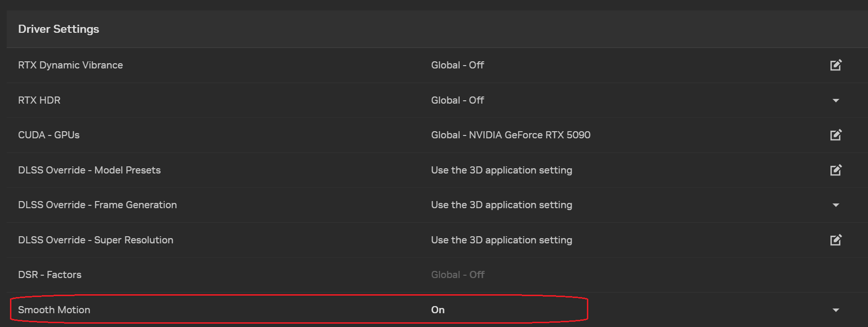Click the RTX Dynamic Vibrance "Global - Off" value
Screen dimensions: 868x327
point(457,65)
